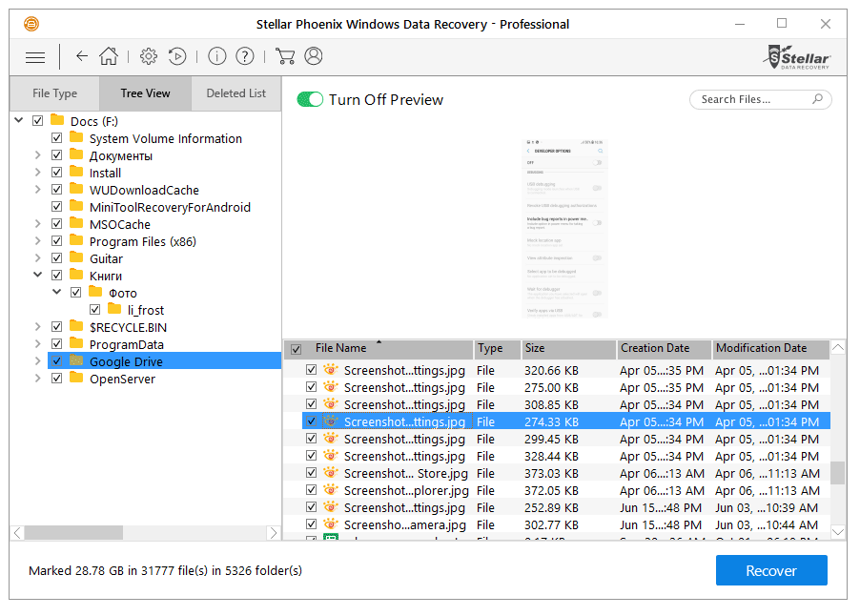Open the info icon
860x616 pixels.
pos(217,56)
